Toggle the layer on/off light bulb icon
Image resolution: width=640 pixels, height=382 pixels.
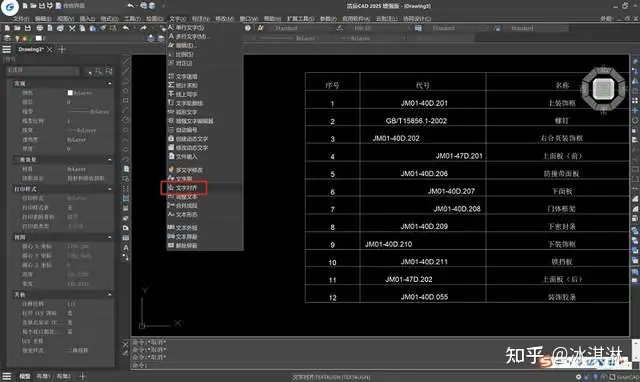point(17,38)
